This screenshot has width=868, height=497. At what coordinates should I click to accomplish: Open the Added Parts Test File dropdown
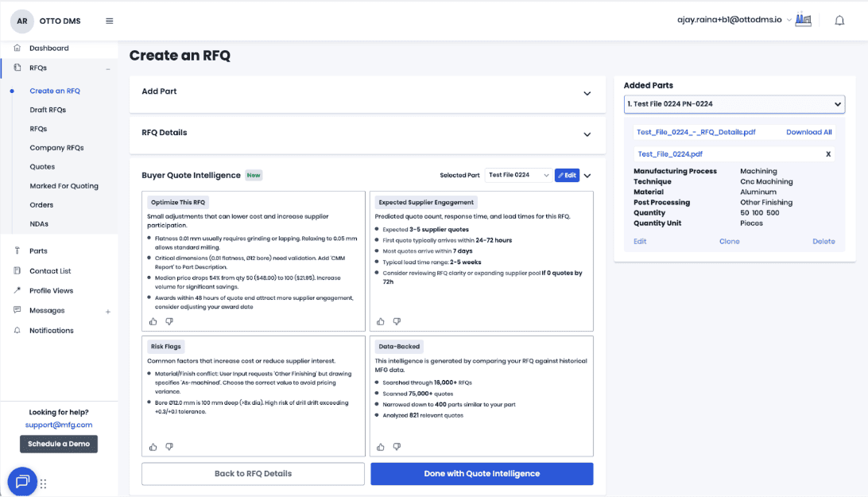[734, 104]
